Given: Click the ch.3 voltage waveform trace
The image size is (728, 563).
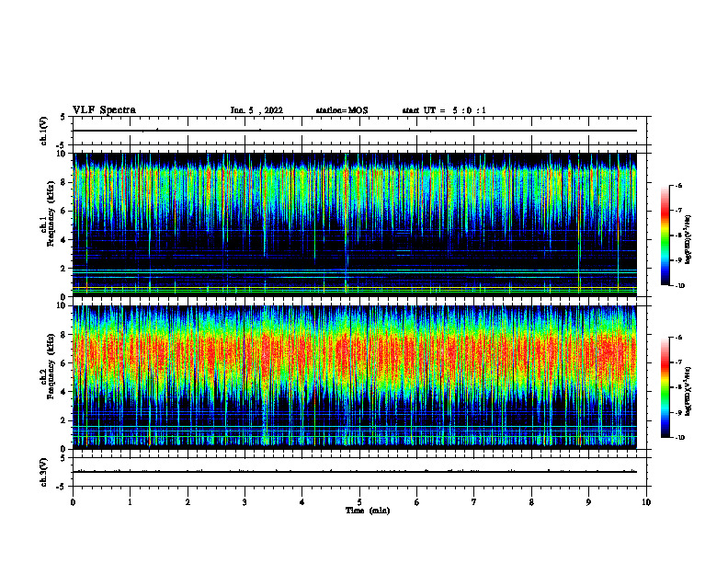Looking at the screenshot, I should click(x=355, y=472).
